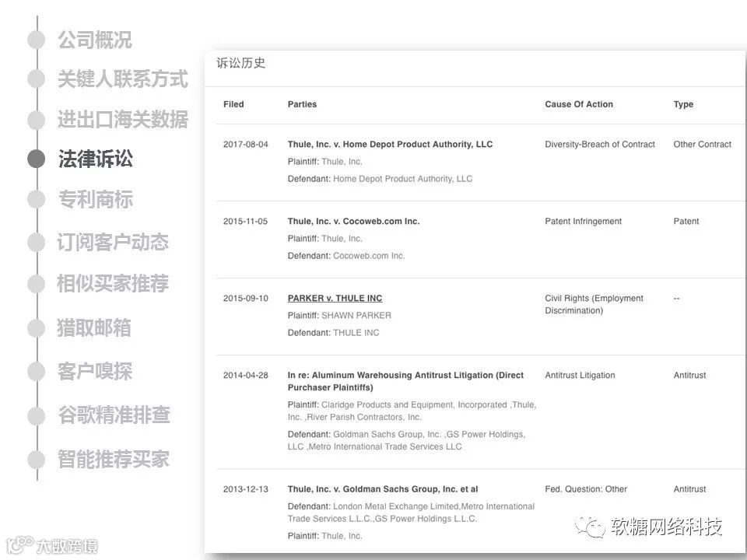Click Defendant: Home Depot Product Authority, LLC

pos(380,179)
